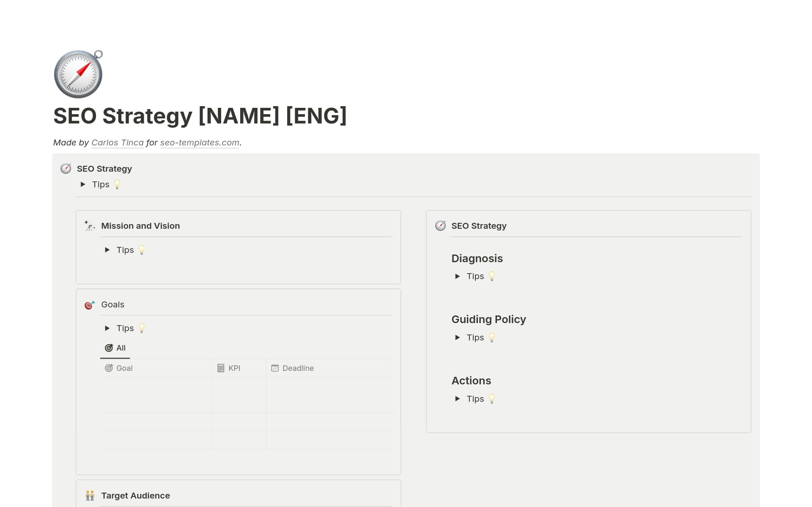
Task: Click the bullseye icon beside the All view
Action: click(109, 348)
